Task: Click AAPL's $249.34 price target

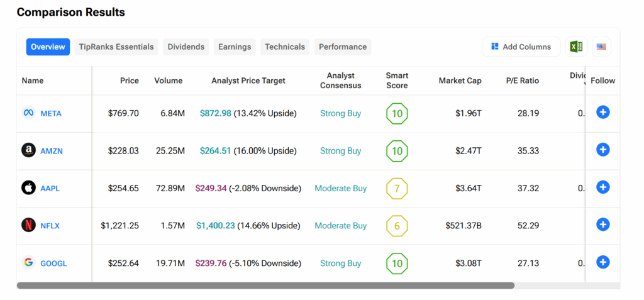Action: (211, 188)
